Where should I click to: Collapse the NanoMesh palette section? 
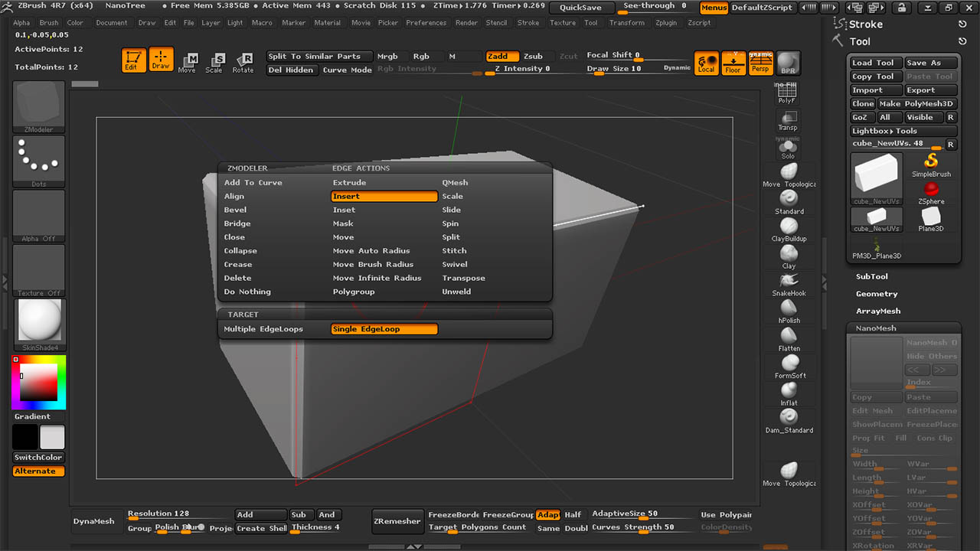pos(876,328)
